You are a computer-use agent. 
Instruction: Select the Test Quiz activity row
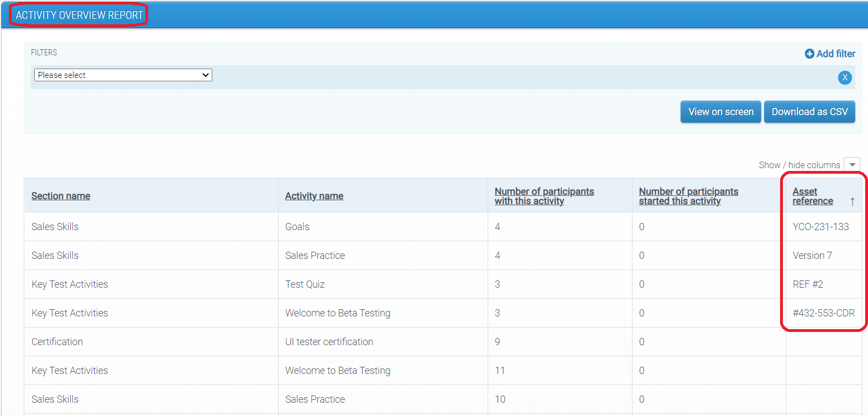[305, 284]
